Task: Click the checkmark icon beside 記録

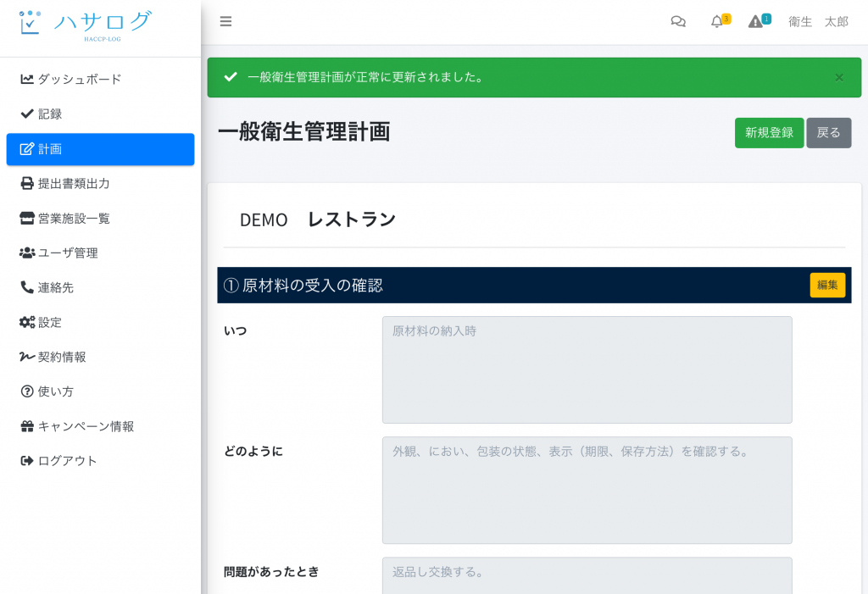Action: tap(26, 114)
